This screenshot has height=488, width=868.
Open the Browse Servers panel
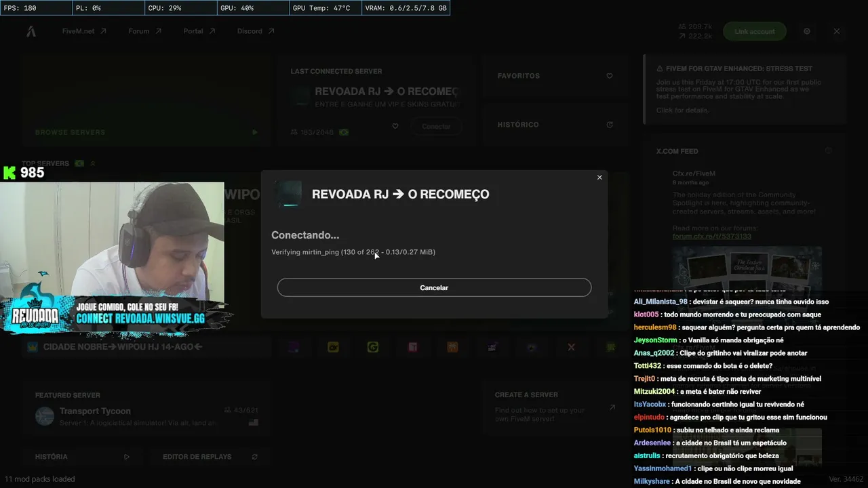click(x=146, y=100)
